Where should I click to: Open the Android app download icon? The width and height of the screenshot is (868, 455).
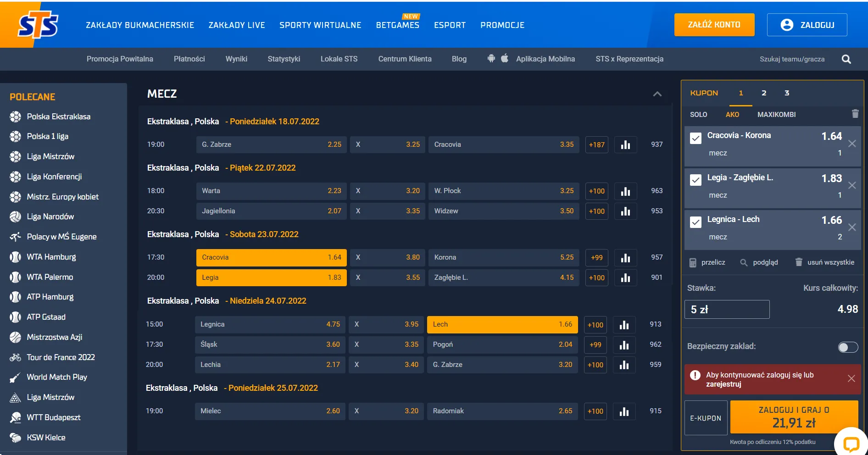491,59
